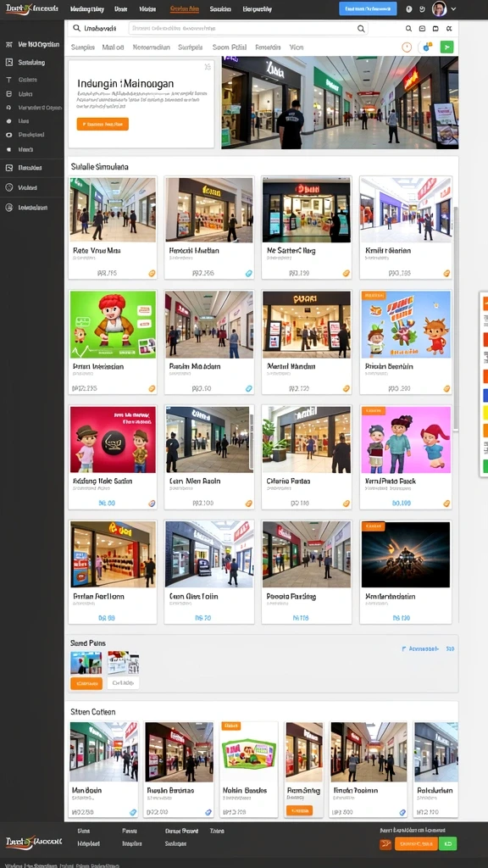This screenshot has width=488, height=868.
Task: Open the 'Ne SatterC Ilag' storefront thumbnail
Action: click(x=307, y=210)
